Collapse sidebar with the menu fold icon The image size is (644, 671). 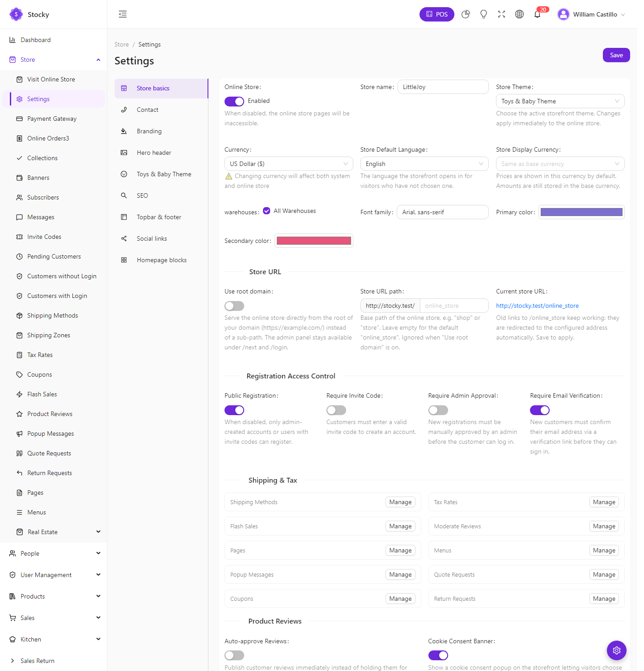click(123, 14)
